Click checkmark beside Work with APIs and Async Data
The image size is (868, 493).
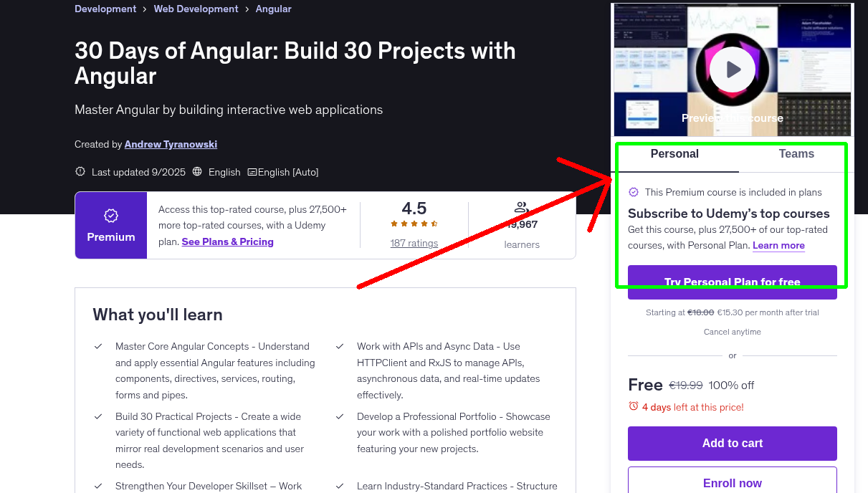(x=340, y=346)
